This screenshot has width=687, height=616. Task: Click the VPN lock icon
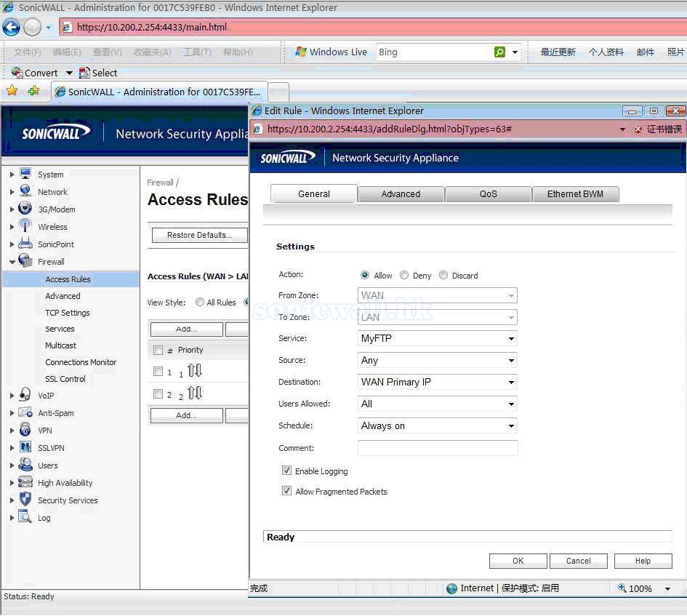(25, 430)
